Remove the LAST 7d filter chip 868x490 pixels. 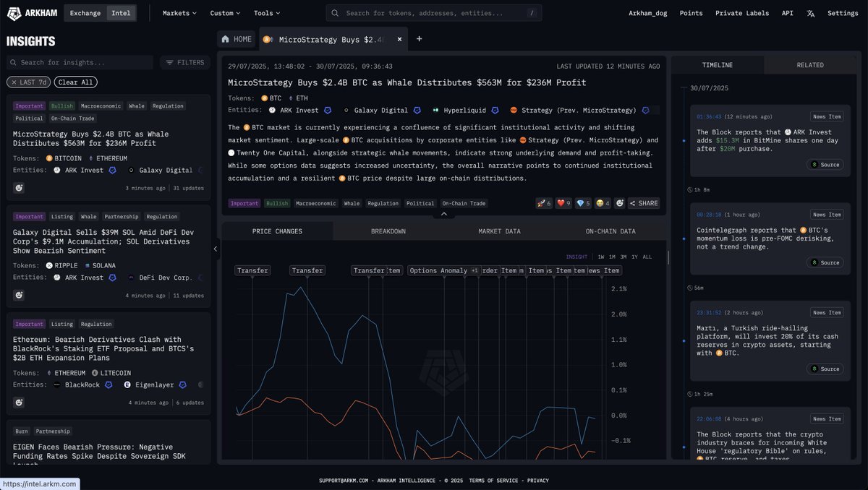29,82
